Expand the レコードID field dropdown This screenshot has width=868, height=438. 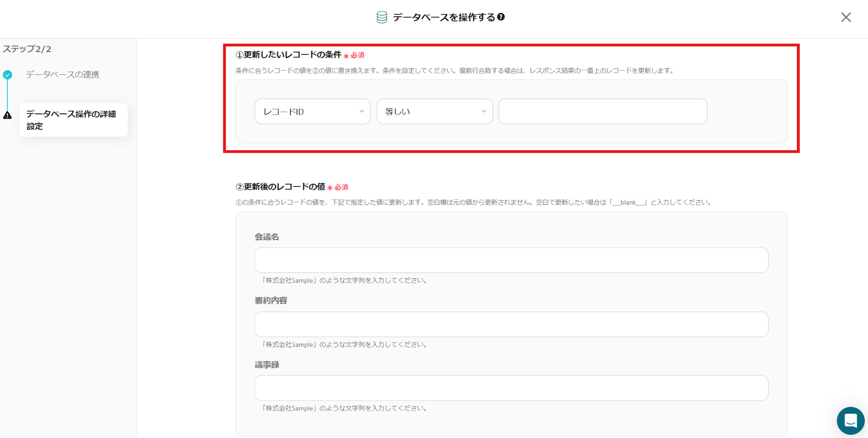pos(312,112)
